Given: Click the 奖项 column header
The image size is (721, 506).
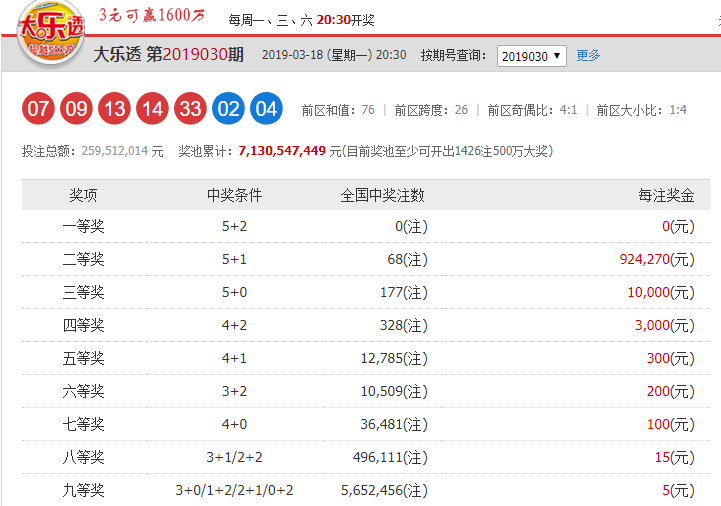Looking at the screenshot, I should (x=83, y=195).
